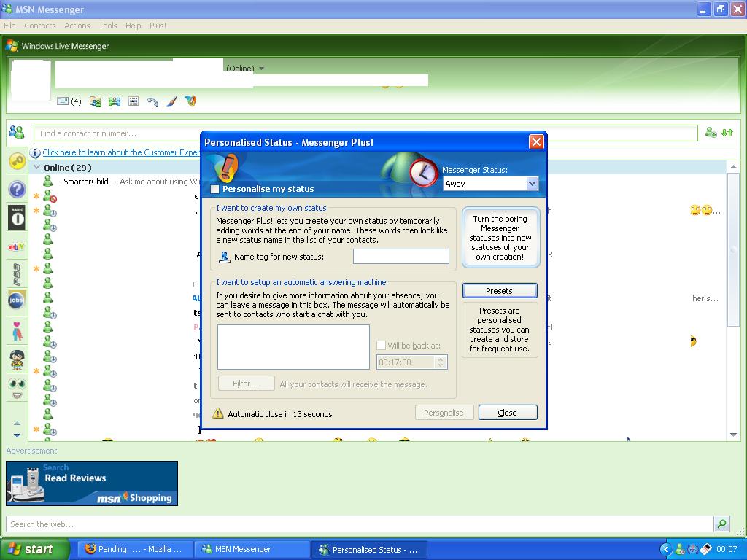Click the Customer Experience link
Screen dimensions: 747x560
[121, 152]
